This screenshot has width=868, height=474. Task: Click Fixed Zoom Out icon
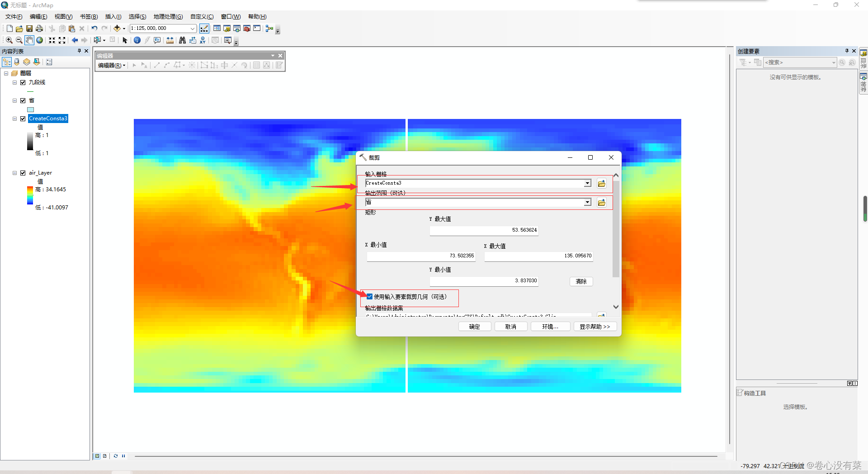(62, 40)
